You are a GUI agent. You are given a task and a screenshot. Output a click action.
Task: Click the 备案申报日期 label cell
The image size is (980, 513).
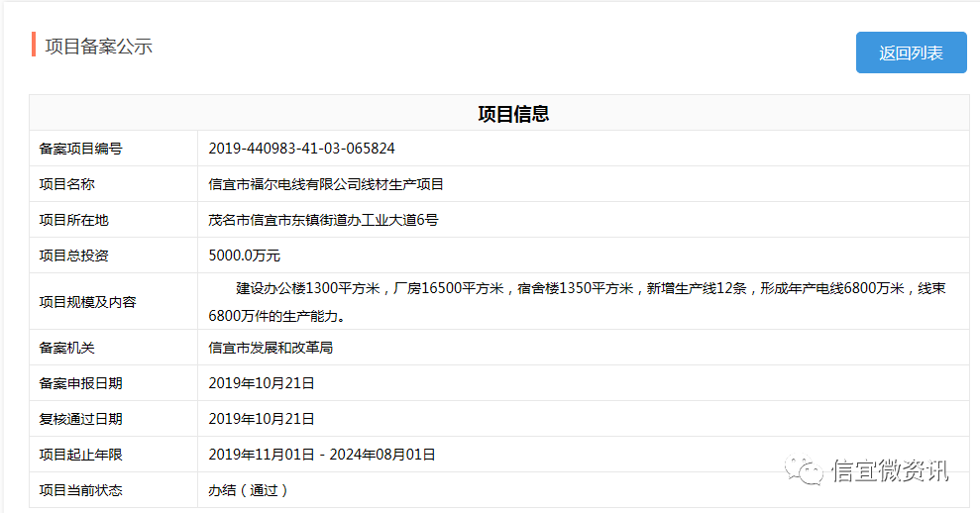pos(113,383)
